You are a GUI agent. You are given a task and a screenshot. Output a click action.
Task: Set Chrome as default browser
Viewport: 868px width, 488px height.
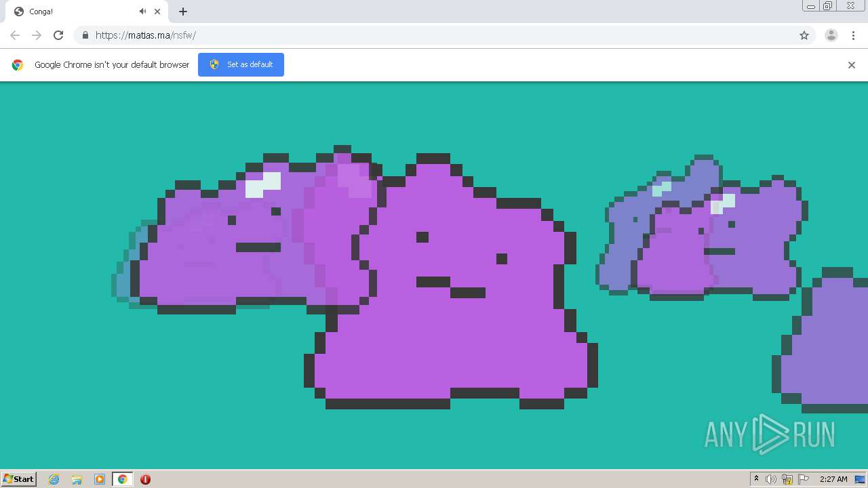[x=241, y=64]
